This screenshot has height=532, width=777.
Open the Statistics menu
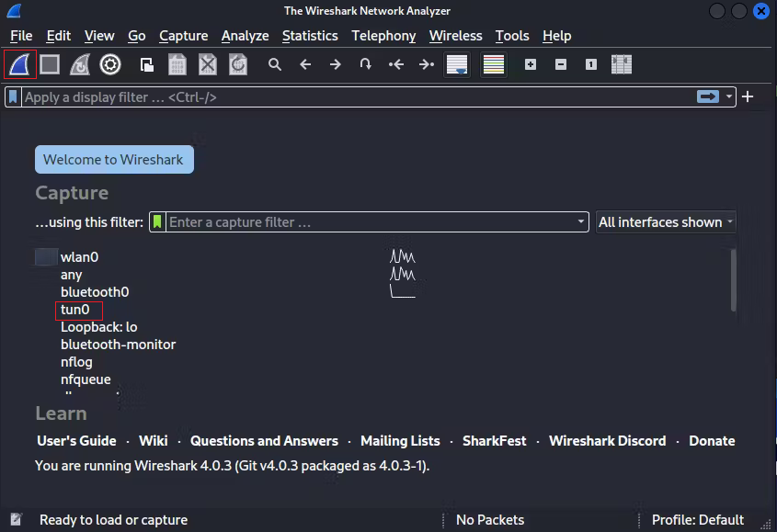click(x=309, y=36)
